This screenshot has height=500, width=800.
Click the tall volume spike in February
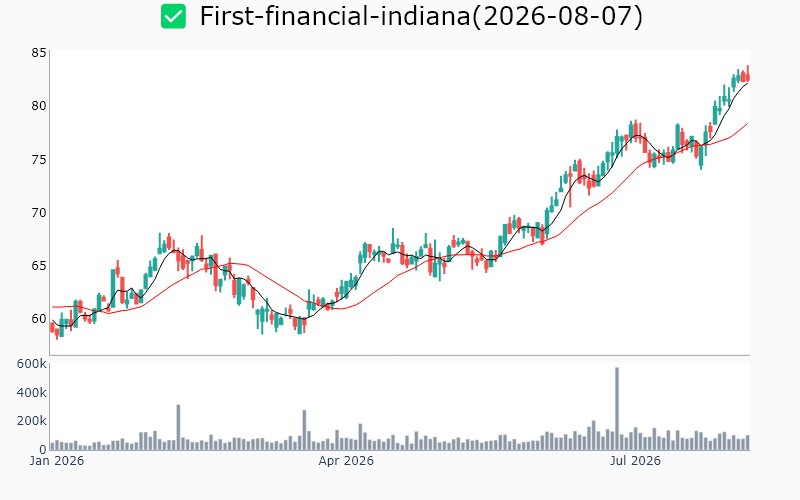pyautogui.click(x=178, y=428)
